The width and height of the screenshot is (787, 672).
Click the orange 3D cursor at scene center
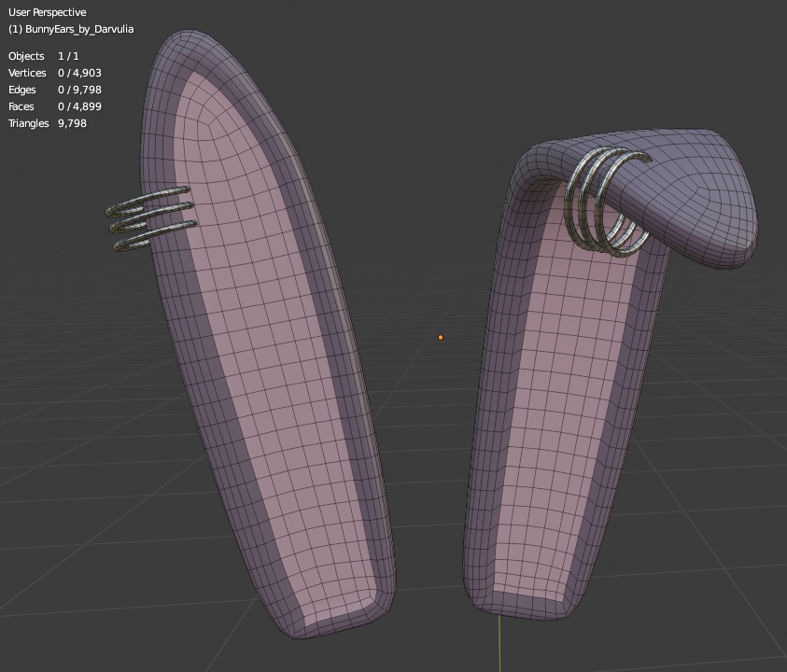[440, 337]
